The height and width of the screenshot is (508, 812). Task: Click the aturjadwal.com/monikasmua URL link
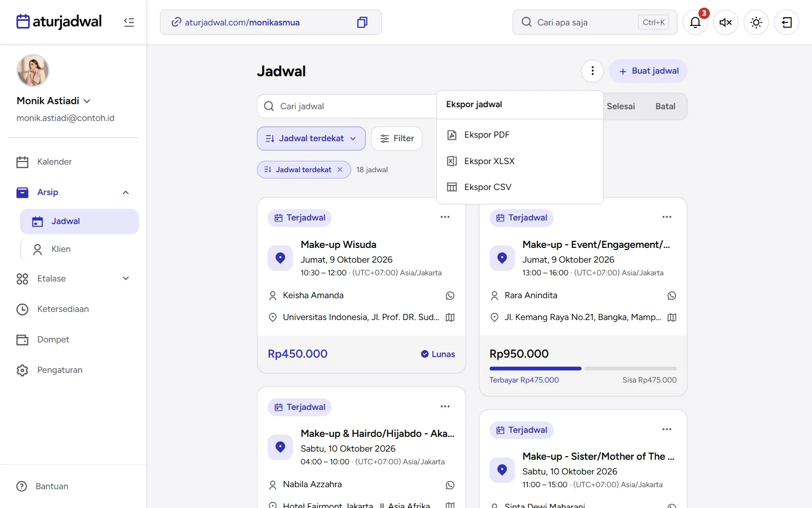coord(242,22)
